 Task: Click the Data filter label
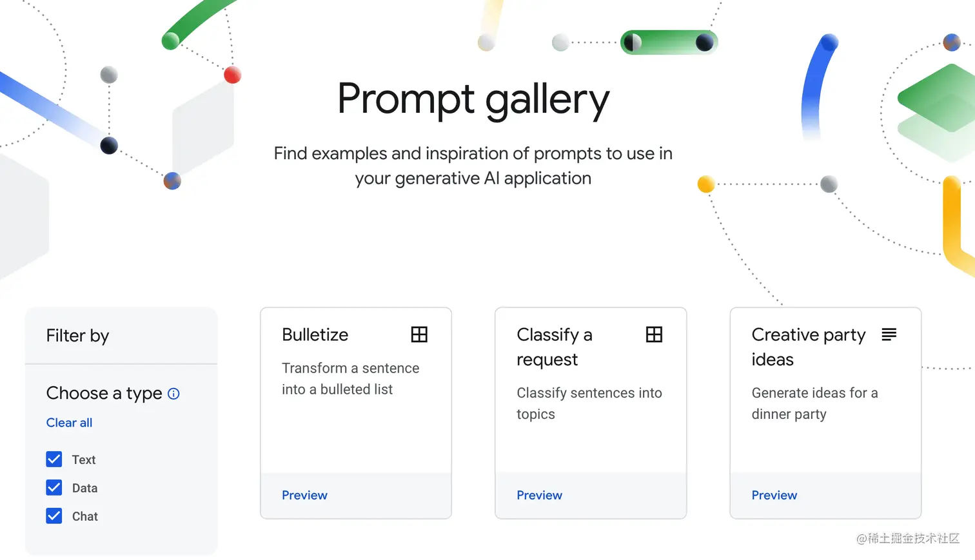(84, 488)
